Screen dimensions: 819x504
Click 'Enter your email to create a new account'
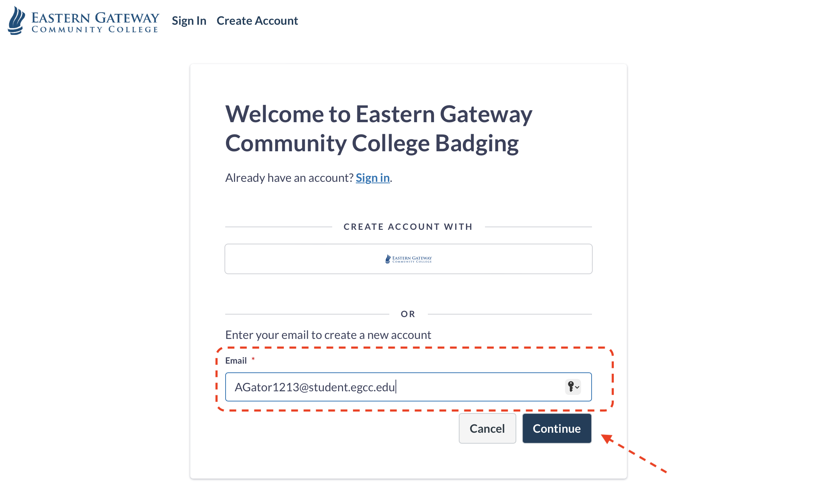pyautogui.click(x=328, y=335)
